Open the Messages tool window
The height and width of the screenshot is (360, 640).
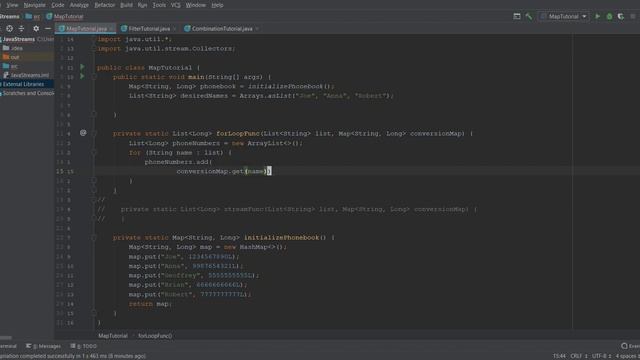[43, 346]
